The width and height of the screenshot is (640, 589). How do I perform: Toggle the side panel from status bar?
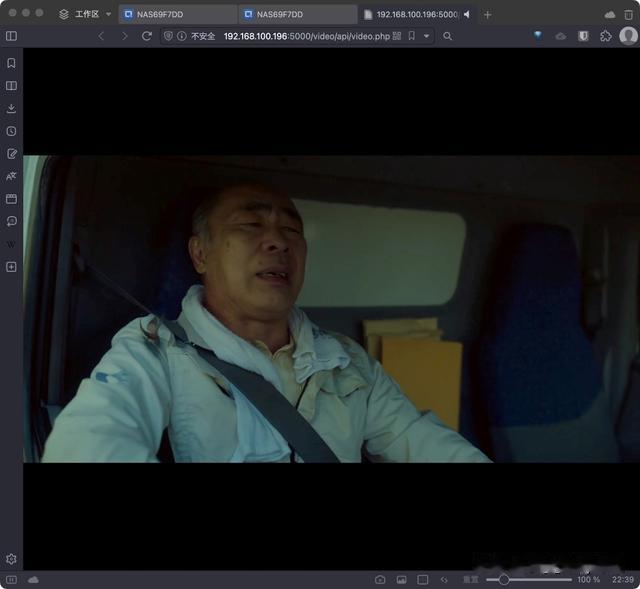pyautogui.click(x=11, y=580)
